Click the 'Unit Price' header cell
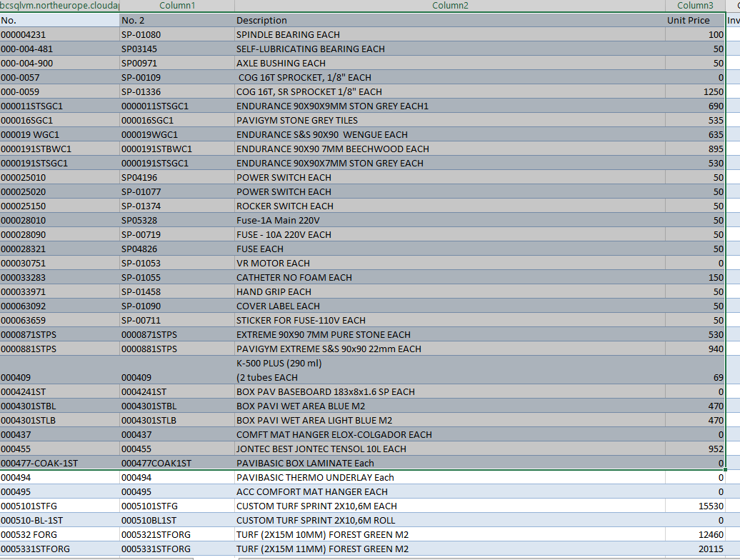 [x=695, y=20]
